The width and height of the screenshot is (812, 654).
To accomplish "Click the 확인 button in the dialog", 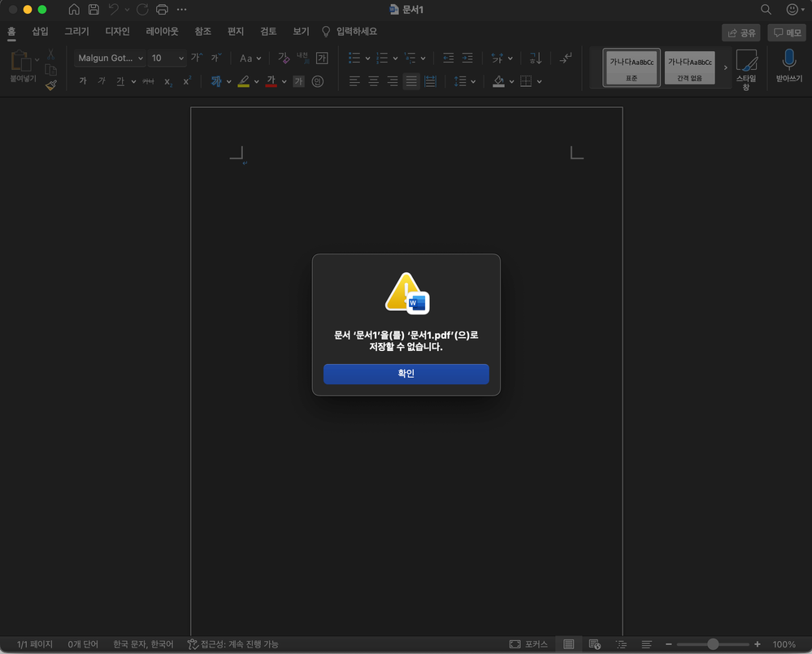I will [x=406, y=374].
